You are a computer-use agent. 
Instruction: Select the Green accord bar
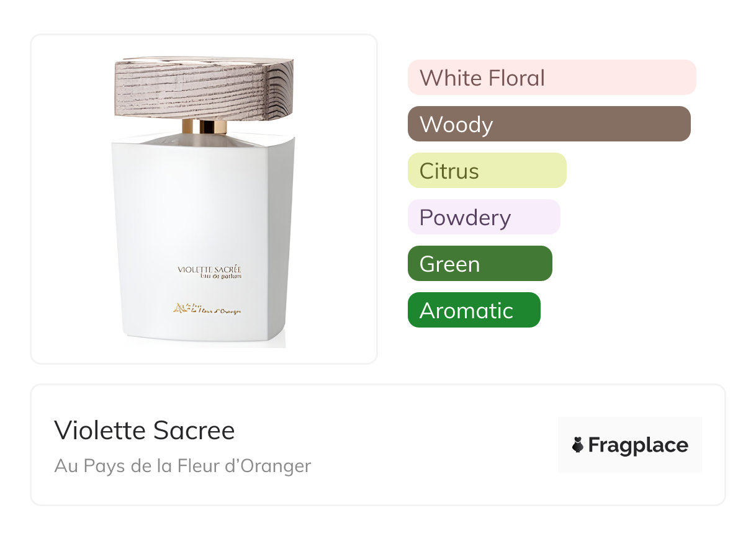pyautogui.click(x=480, y=264)
